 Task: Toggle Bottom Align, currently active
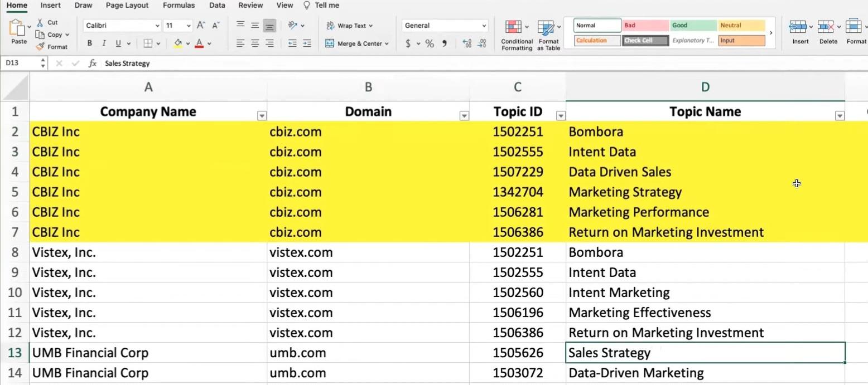click(269, 26)
